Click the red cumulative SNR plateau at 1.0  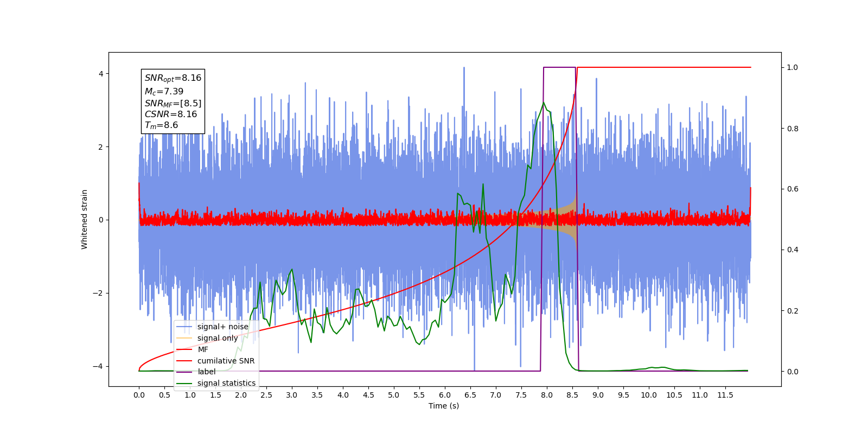click(664, 67)
